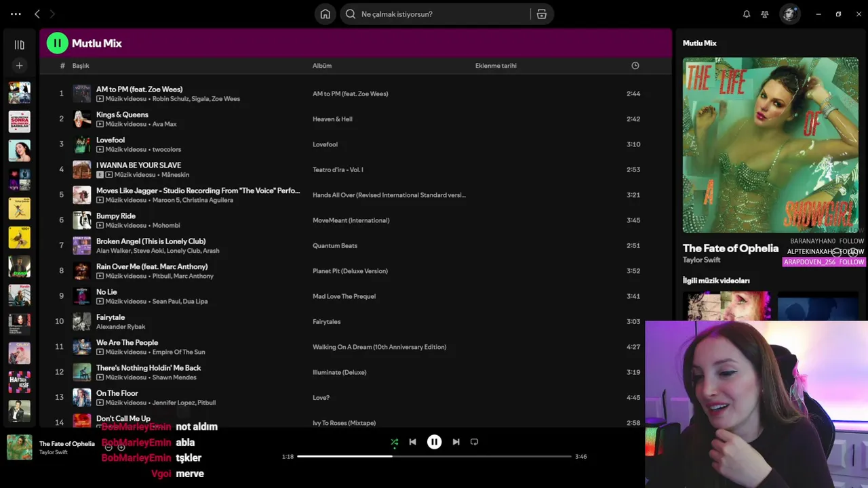
Task: Open artist Mohombi link
Action: (x=166, y=226)
